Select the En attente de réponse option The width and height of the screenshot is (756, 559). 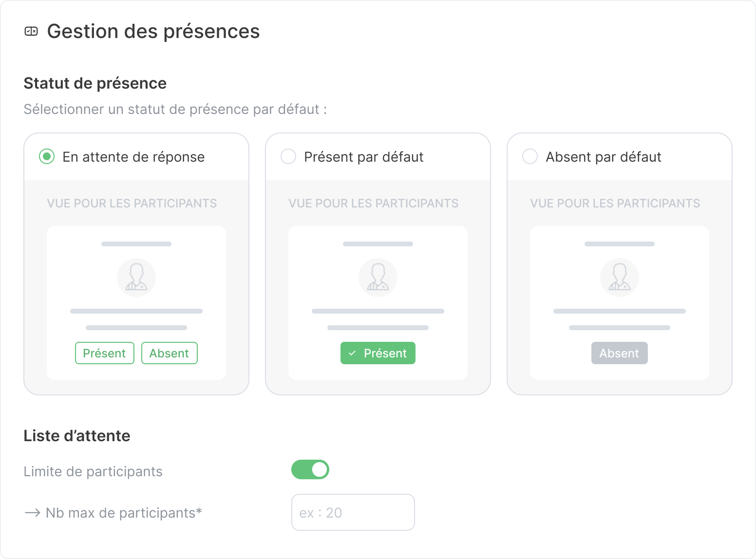pos(46,156)
